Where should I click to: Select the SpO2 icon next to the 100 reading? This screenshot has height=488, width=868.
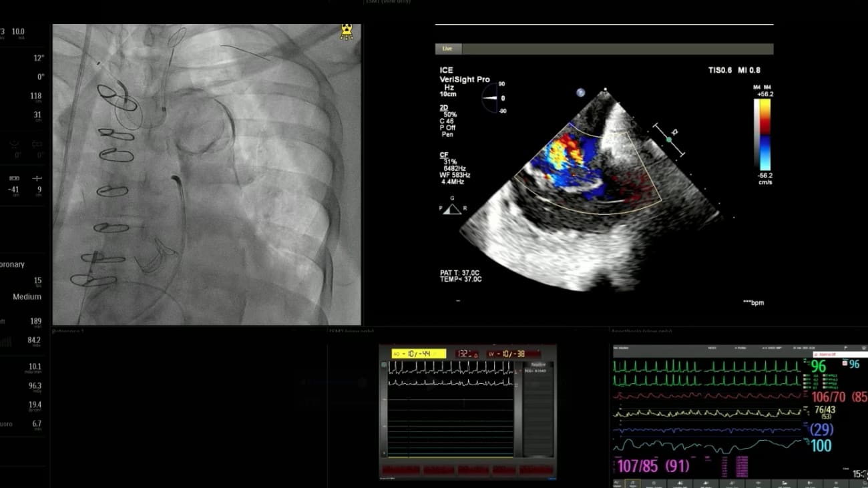point(807,442)
